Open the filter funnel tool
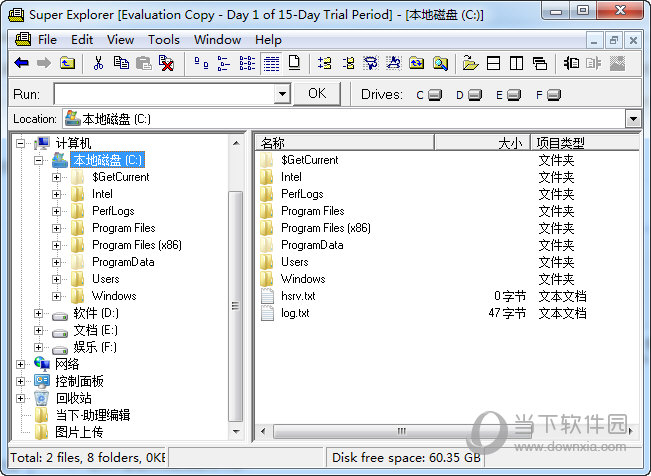Image resolution: width=651 pixels, height=476 pixels. click(371, 63)
